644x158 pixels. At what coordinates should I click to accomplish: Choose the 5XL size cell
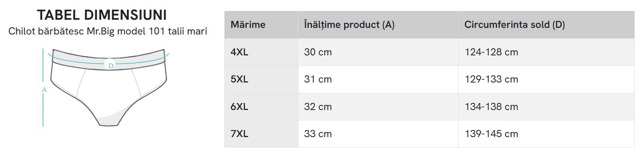239,79
